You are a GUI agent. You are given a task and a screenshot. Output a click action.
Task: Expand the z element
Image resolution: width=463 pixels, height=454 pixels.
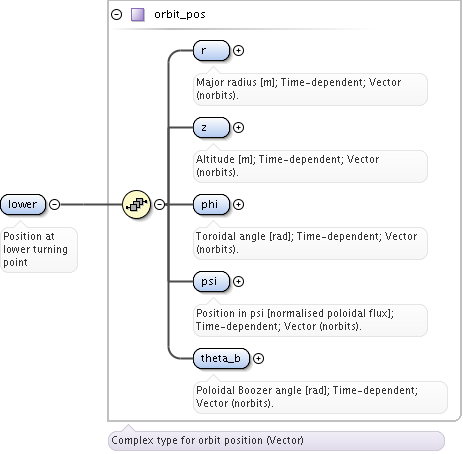coord(238,127)
